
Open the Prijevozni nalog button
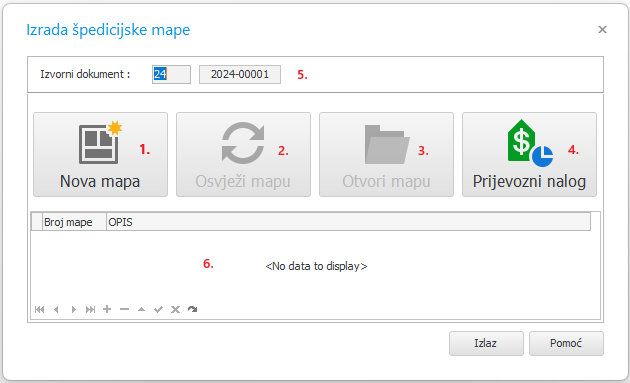(530, 155)
